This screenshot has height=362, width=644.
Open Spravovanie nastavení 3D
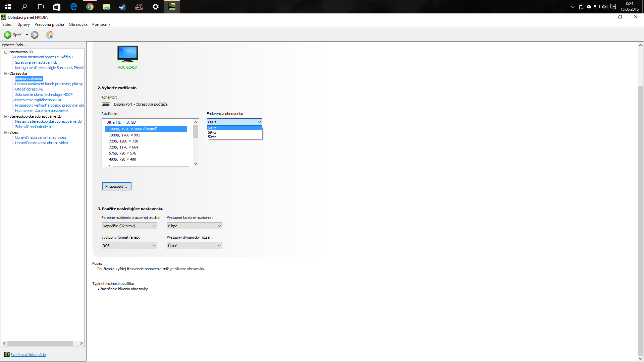36,62
